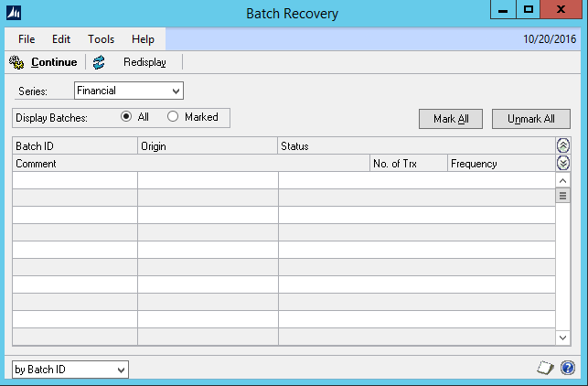This screenshot has height=386, width=588.
Task: Click the Redisplay button label
Action: [144, 62]
